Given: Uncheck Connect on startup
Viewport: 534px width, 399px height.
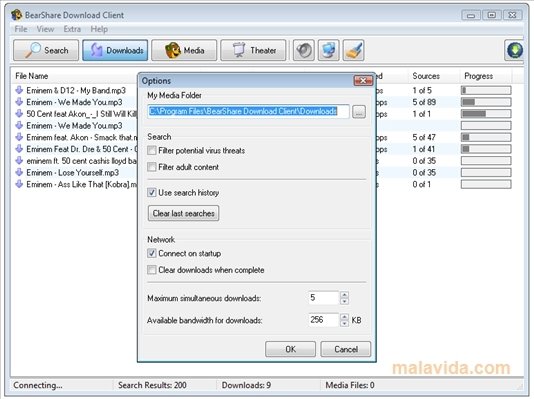Looking at the screenshot, I should pyautogui.click(x=152, y=253).
